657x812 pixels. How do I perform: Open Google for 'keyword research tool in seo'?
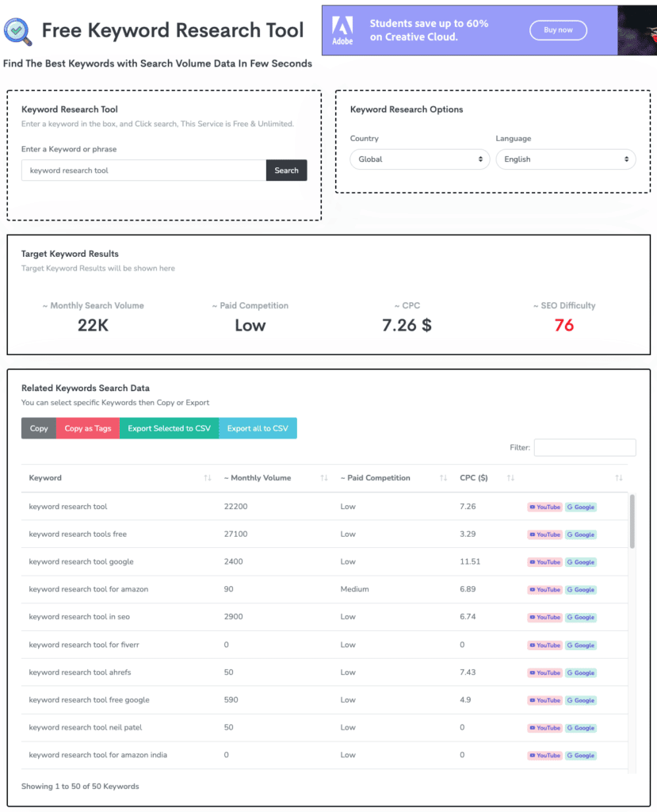[x=581, y=617]
